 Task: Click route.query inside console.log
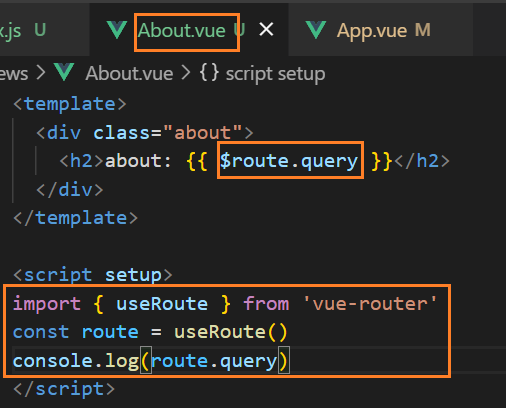[x=214, y=361]
